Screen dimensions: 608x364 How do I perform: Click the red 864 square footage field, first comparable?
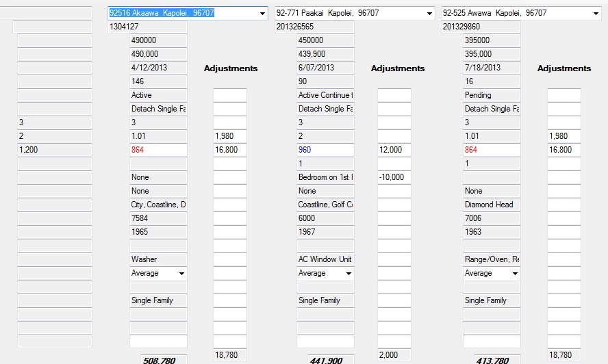tap(158, 150)
